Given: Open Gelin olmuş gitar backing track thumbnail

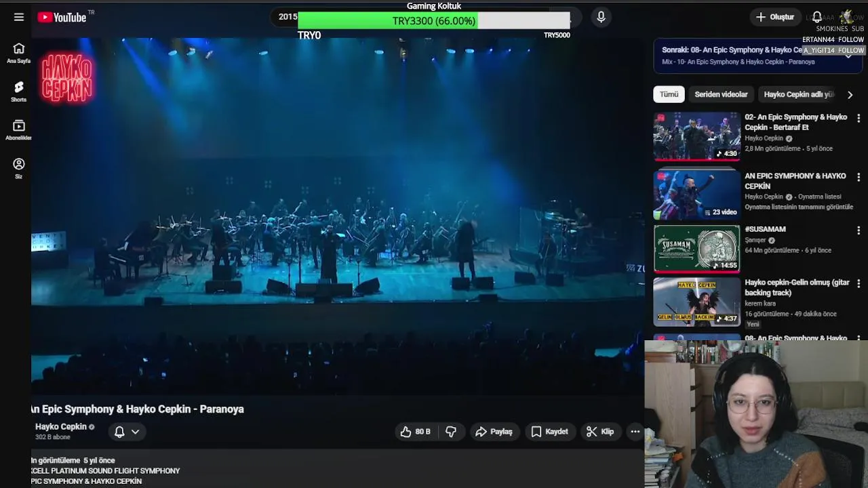Looking at the screenshot, I should (697, 302).
